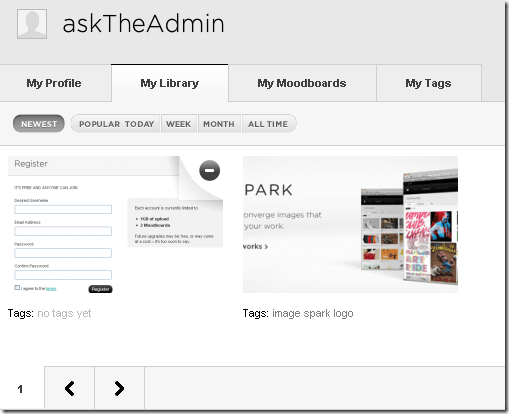Go to previous page with left arrow

[x=70, y=388]
